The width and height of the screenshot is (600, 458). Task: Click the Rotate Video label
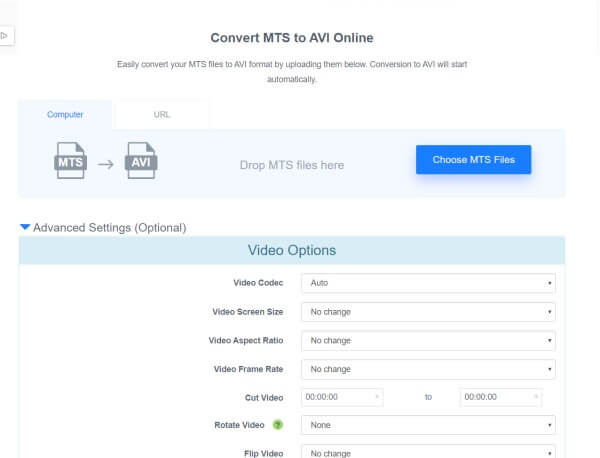(x=239, y=425)
